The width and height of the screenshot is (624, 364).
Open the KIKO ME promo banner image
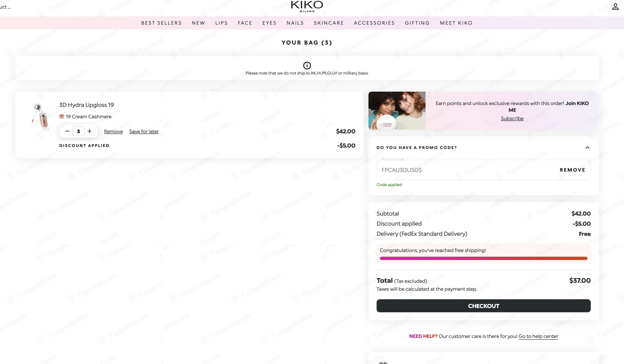pyautogui.click(x=397, y=111)
